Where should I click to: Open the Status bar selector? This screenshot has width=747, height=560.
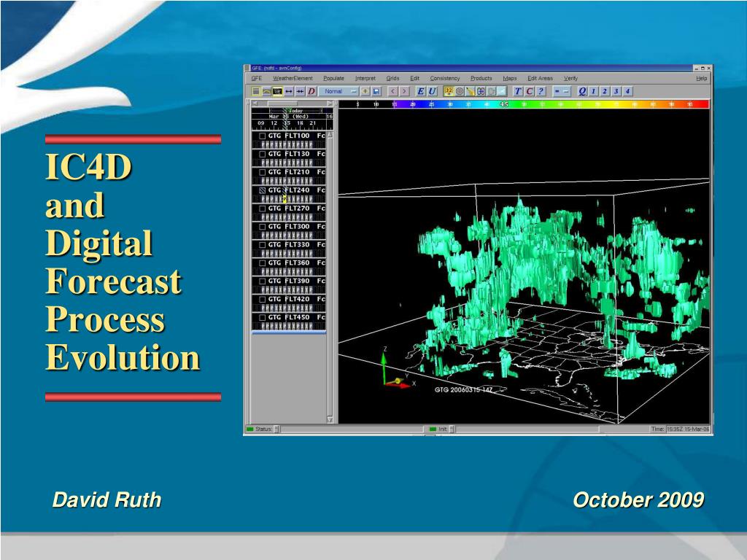coord(276,429)
